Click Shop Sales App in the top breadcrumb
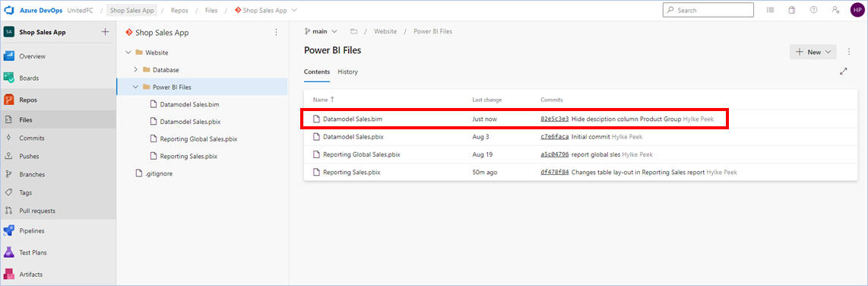868x286 pixels. (x=131, y=10)
